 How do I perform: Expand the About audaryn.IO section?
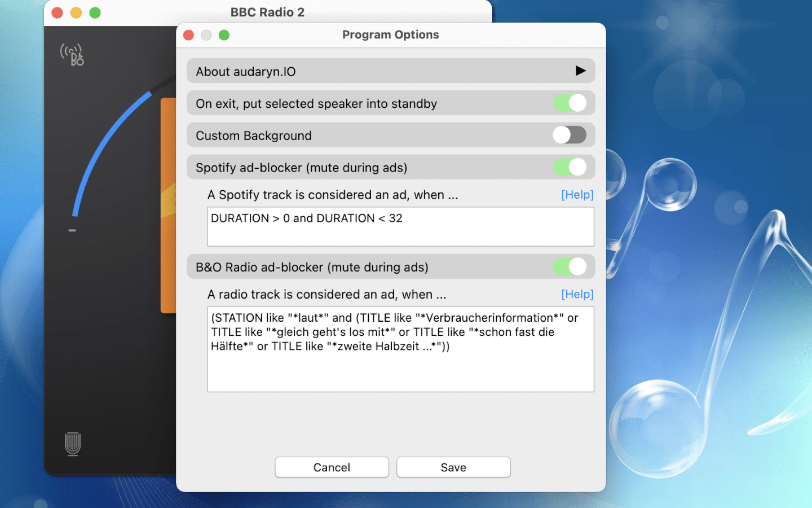pos(580,71)
